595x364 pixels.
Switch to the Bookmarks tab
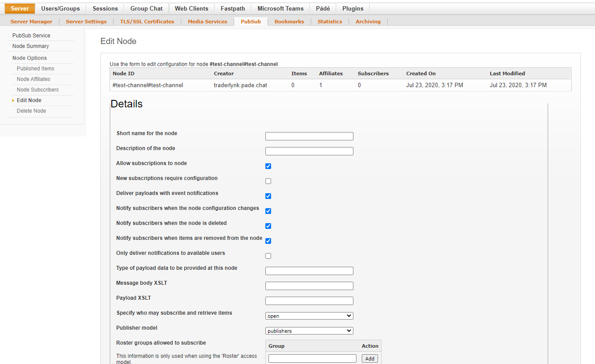pyautogui.click(x=289, y=21)
